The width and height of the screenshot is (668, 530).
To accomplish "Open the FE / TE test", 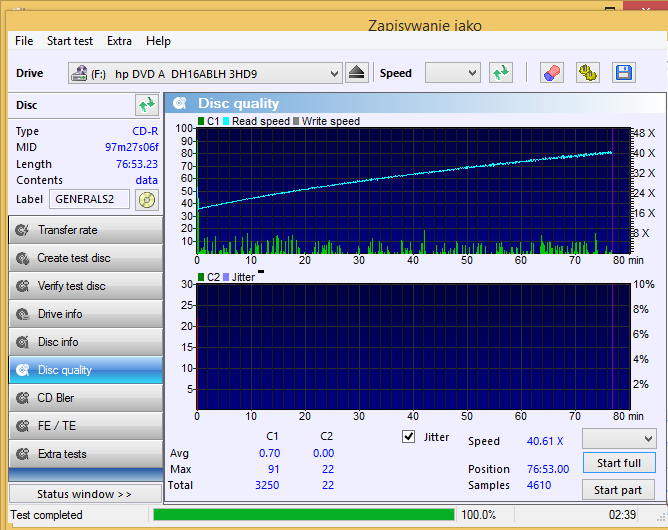I will (x=86, y=426).
